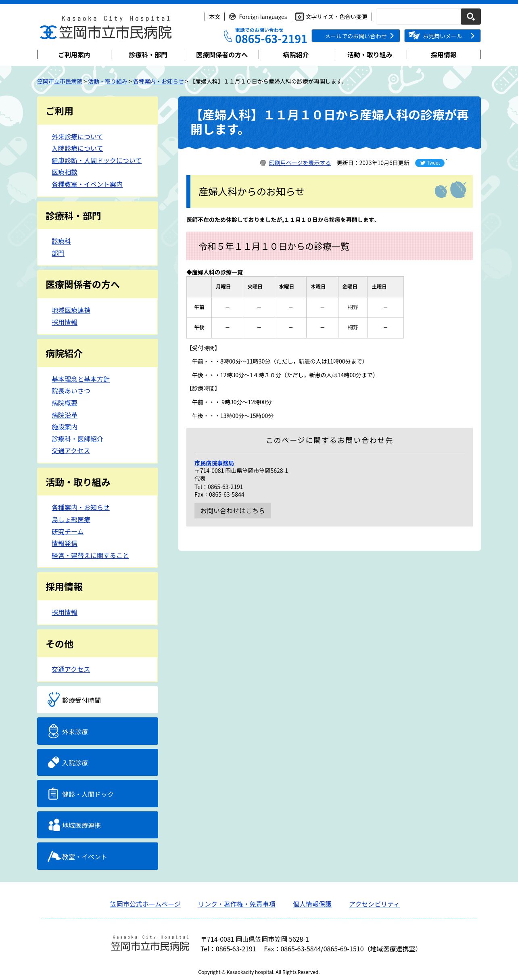
Task: Jump to 本文 skip link
Action: [215, 17]
